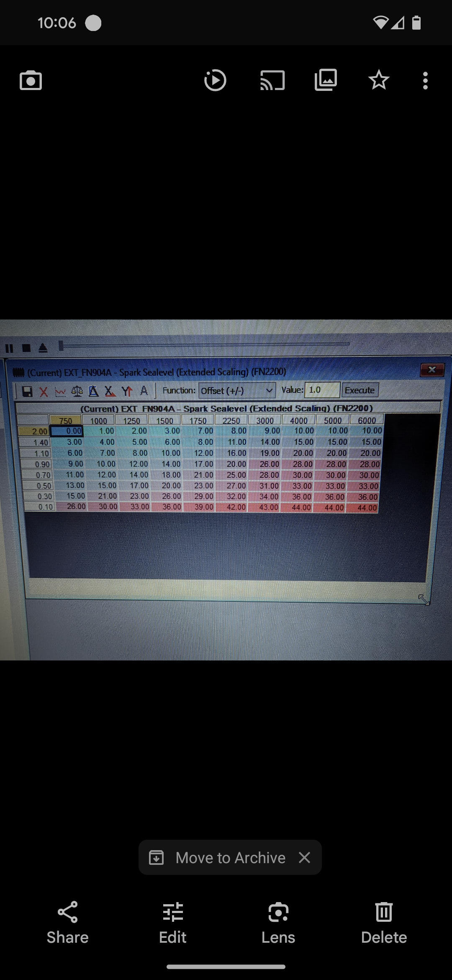The height and width of the screenshot is (980, 452).
Task: Dismiss the Move to Archive chip with X
Action: click(305, 857)
